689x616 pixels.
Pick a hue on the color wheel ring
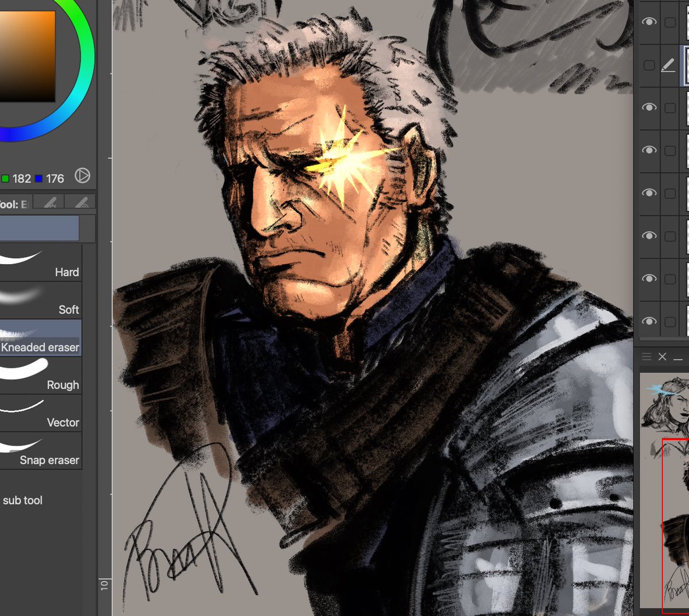86,57
